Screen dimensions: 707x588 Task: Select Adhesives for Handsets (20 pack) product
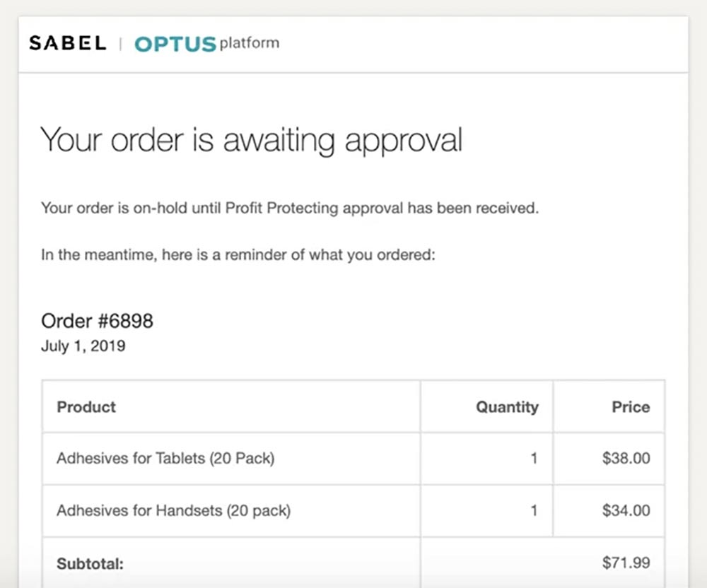pyautogui.click(x=173, y=510)
